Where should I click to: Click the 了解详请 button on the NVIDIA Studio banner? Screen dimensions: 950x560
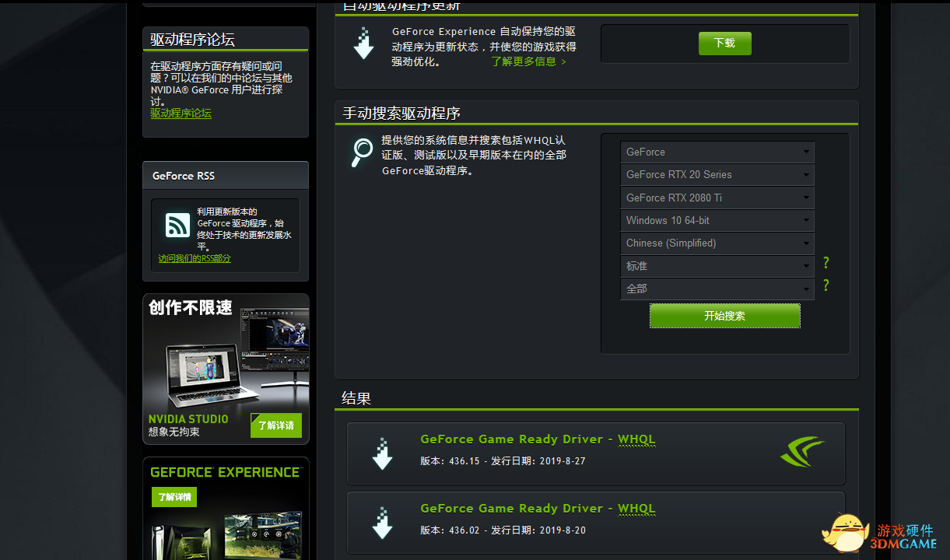point(276,425)
